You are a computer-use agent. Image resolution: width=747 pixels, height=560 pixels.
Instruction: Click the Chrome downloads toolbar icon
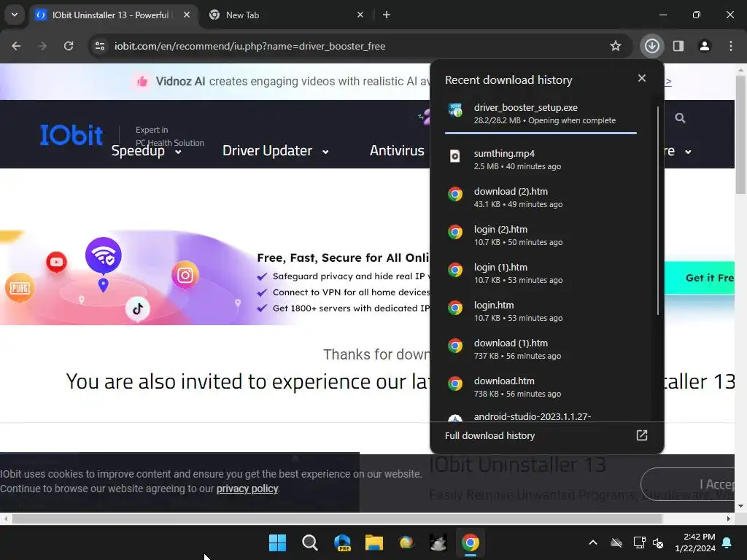[651, 46]
